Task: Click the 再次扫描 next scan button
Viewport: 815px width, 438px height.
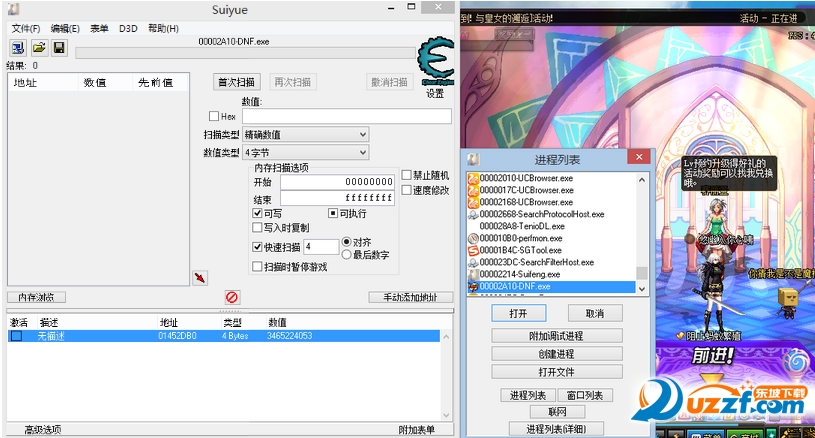Action: coord(293,82)
